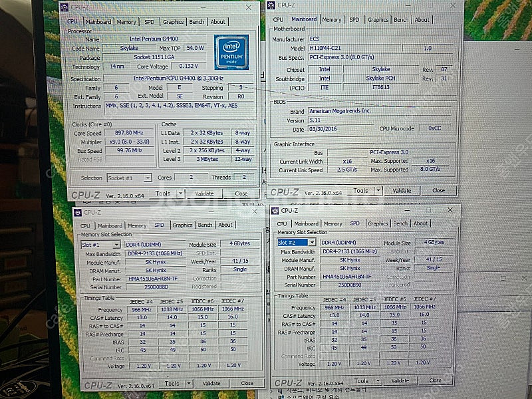Screen dimensions: 532x399
Task: Expand Tools arrow in the Slot #2 window
Action: pyautogui.click(x=378, y=380)
